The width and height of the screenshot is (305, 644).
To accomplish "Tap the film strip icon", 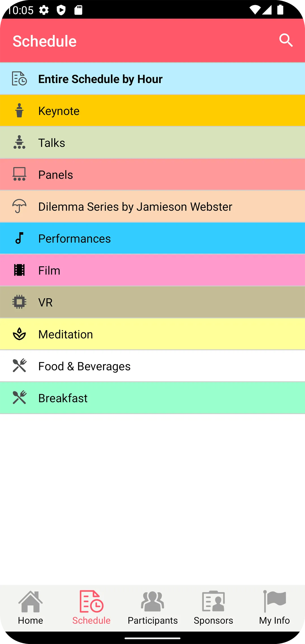I will point(19,270).
